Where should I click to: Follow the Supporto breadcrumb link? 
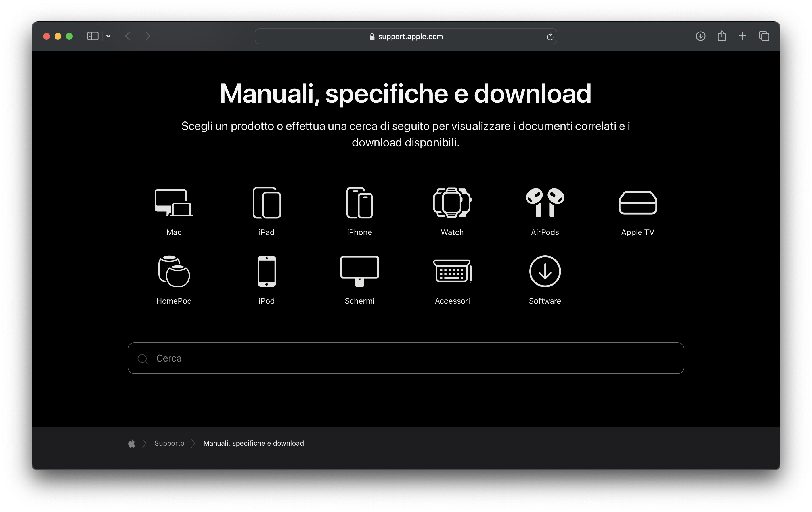(169, 443)
